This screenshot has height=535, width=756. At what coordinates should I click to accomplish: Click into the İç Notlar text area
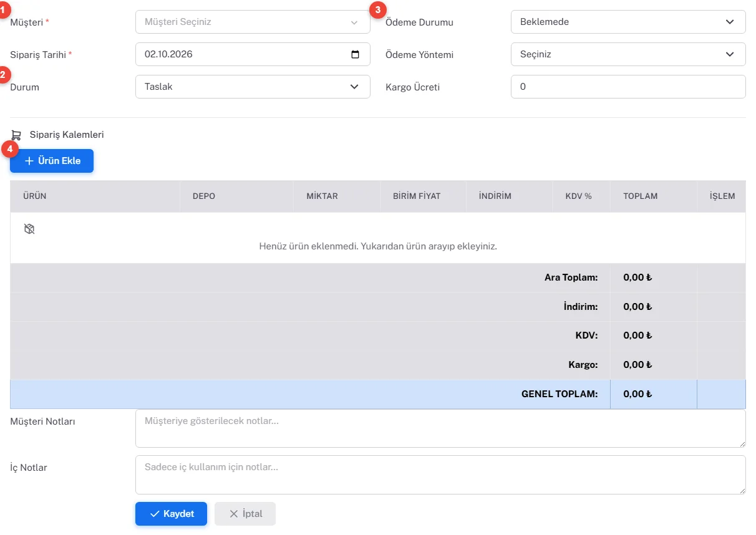tap(440, 475)
